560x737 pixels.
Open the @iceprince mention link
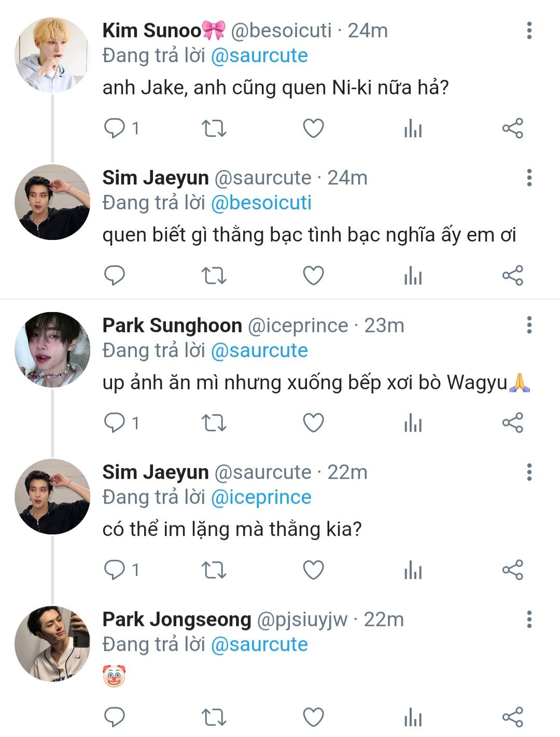point(261,498)
